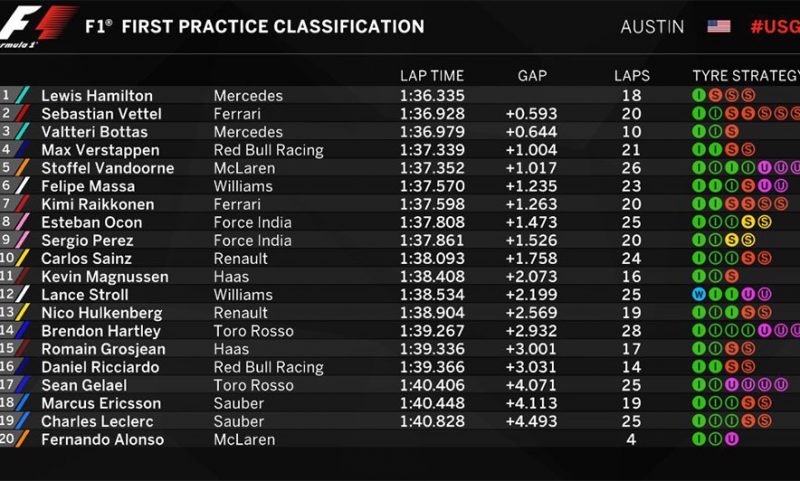Click the position 1 badge beside Hamilton
Image resolution: width=800 pixels, height=481 pixels.
(x=8, y=96)
